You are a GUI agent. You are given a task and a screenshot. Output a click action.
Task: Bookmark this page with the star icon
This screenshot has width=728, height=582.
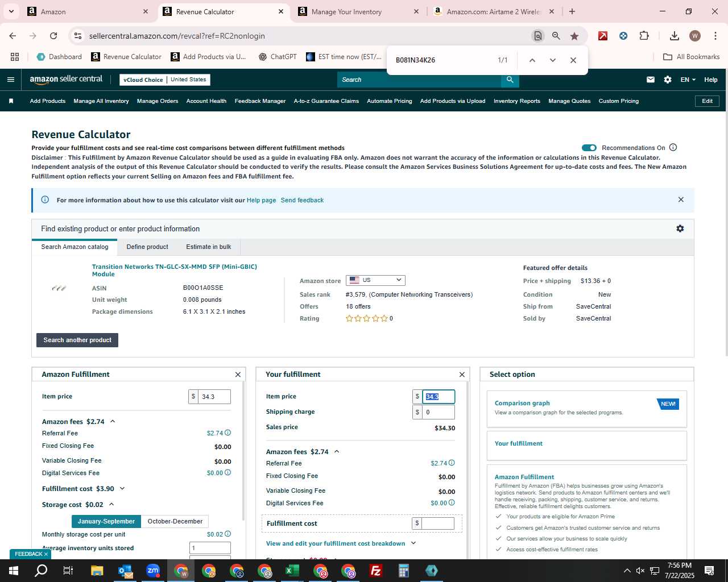pos(574,36)
